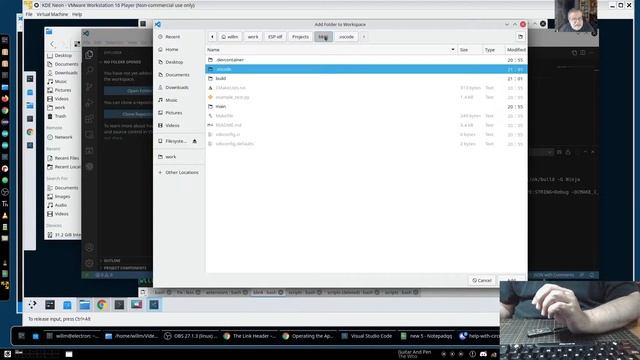The image size is (640, 360).
Task: Jump to the work breadcrumb
Action: (253, 37)
